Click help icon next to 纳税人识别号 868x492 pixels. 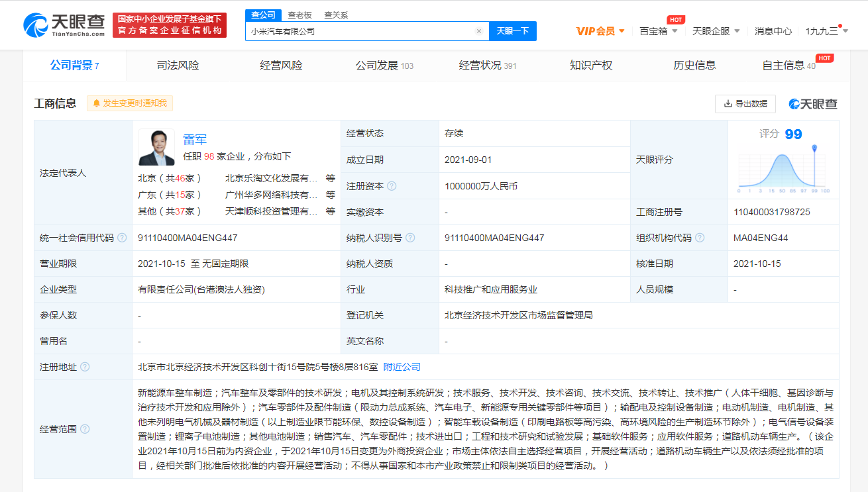pos(410,238)
